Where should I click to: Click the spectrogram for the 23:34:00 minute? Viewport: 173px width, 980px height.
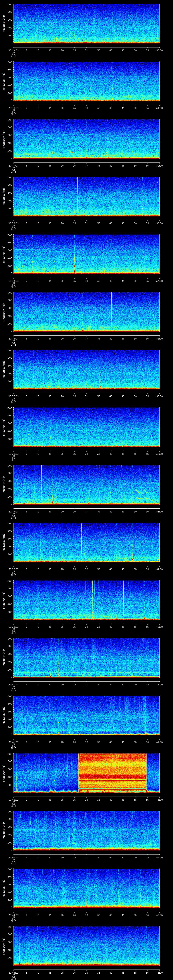pyautogui.click(x=86, y=312)
